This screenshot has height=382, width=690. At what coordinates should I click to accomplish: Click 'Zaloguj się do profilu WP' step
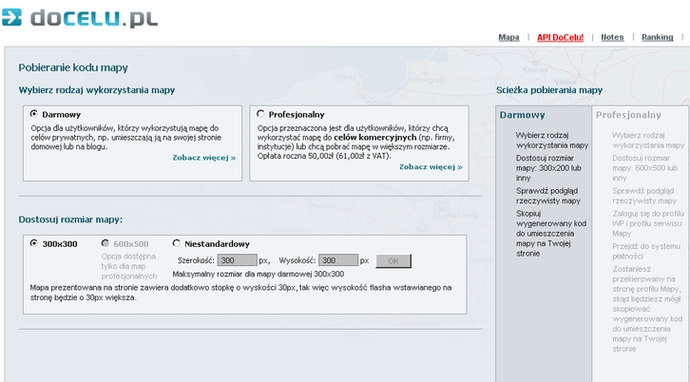pyautogui.click(x=647, y=223)
